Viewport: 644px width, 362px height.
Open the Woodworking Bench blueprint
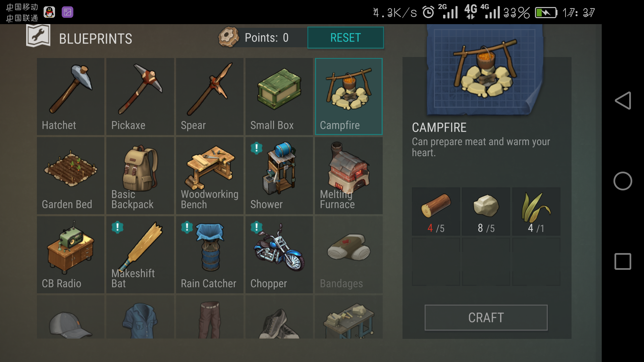tap(210, 176)
